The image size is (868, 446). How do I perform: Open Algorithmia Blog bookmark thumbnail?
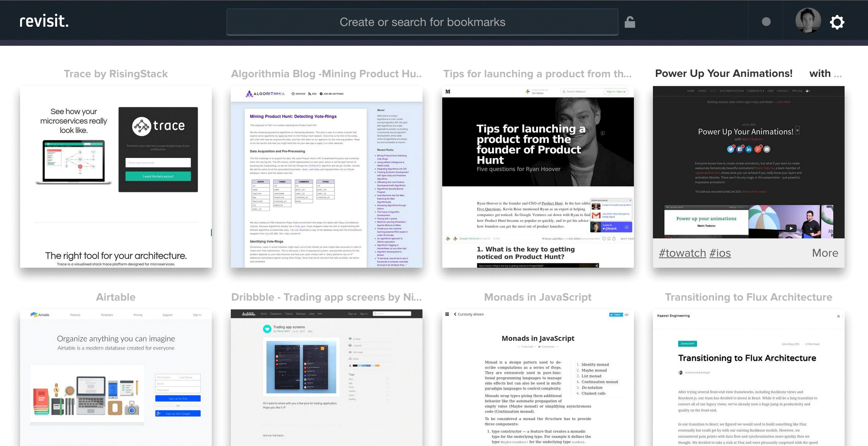tap(326, 177)
